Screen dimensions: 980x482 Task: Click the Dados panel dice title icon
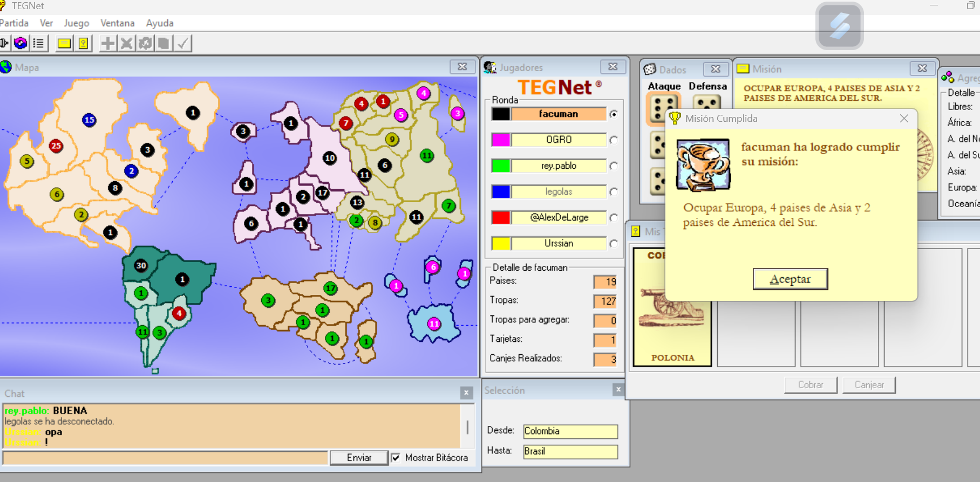pyautogui.click(x=650, y=70)
